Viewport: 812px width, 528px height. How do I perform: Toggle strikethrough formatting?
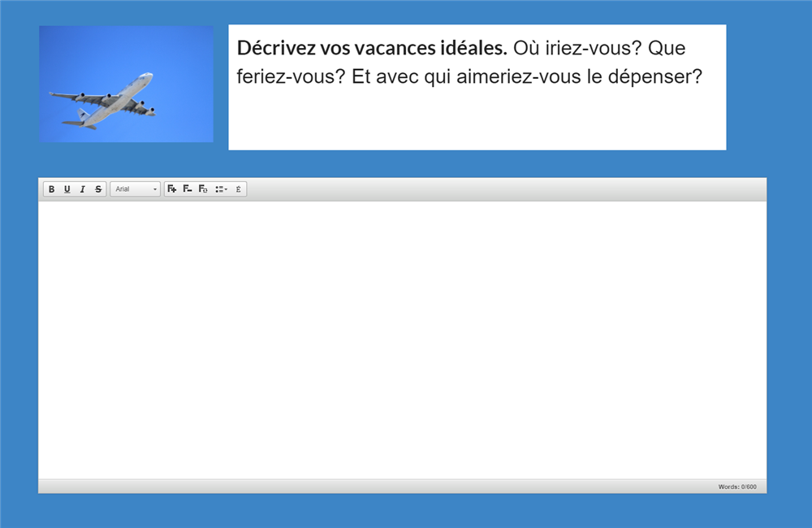pyautogui.click(x=98, y=189)
